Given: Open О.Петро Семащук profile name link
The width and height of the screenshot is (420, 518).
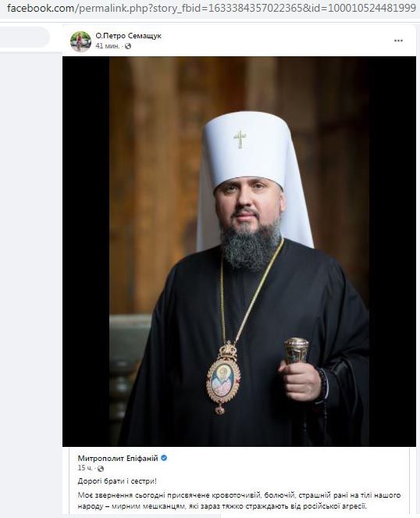Looking at the screenshot, I should coord(129,36).
